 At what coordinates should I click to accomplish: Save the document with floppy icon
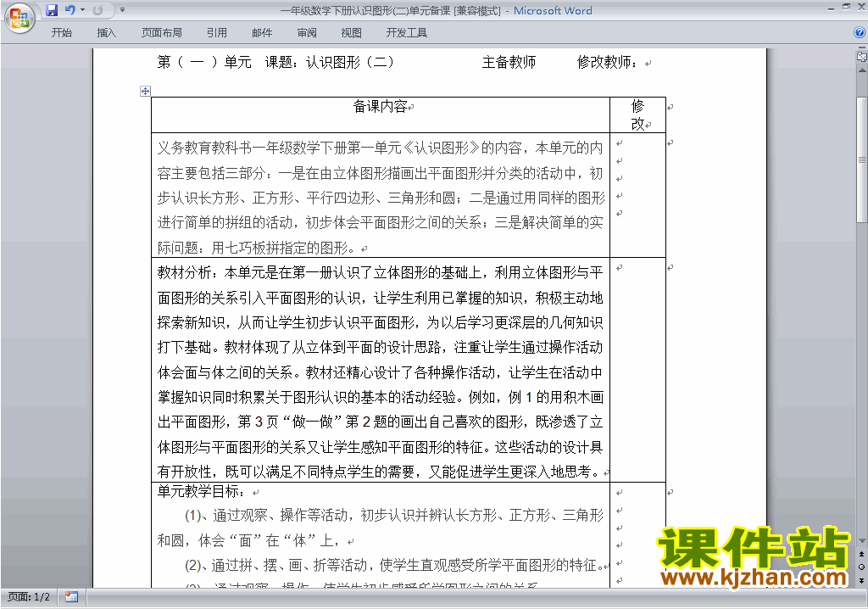tap(52, 10)
